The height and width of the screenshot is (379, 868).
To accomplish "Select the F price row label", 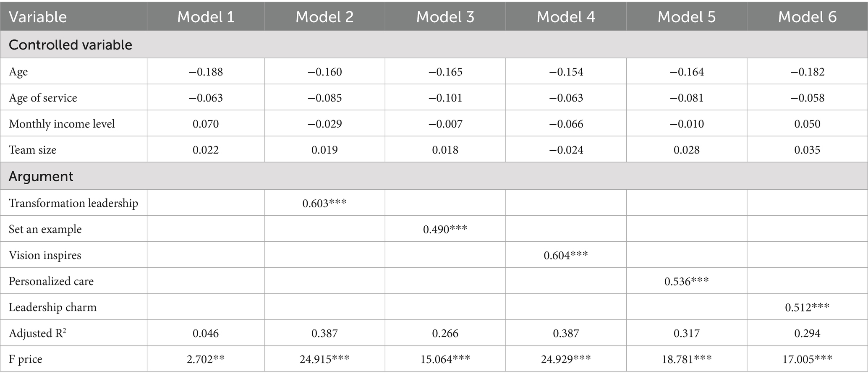I will (x=26, y=359).
